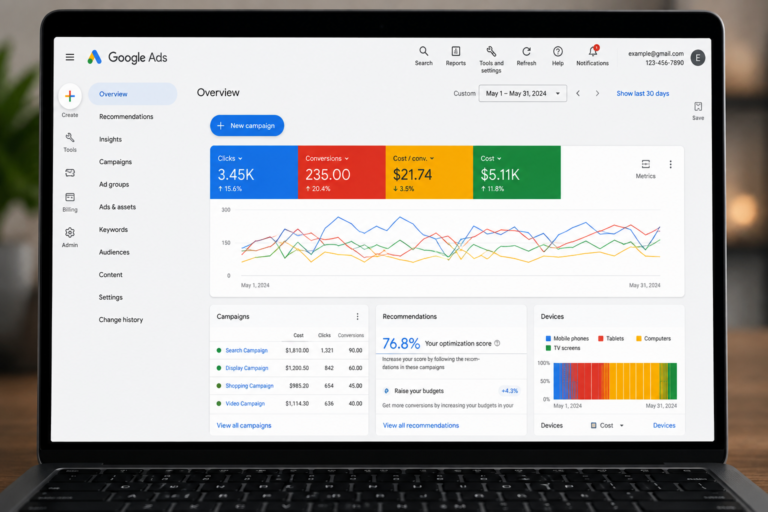Click the Search Campaign green status dot

[x=218, y=350]
